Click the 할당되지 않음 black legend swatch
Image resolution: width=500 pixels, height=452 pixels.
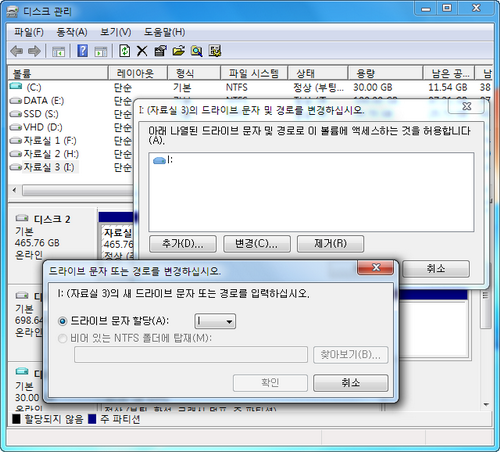point(16,419)
